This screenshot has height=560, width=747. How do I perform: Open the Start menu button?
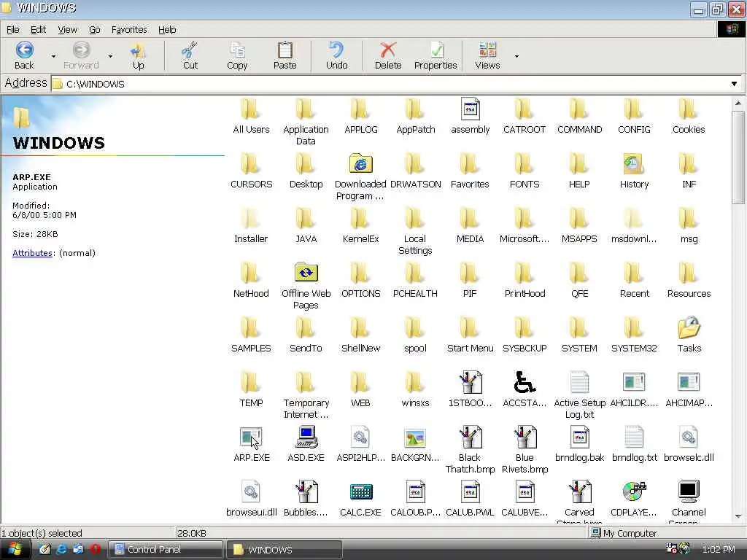click(15, 550)
